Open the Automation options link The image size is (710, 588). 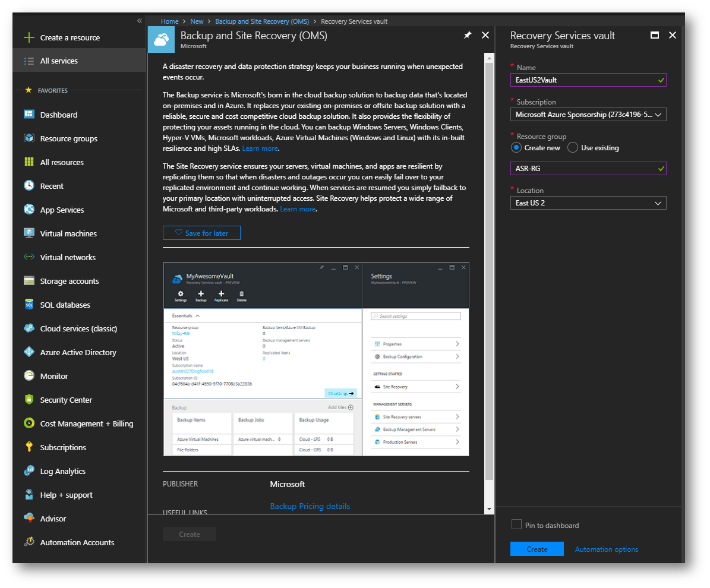point(606,549)
